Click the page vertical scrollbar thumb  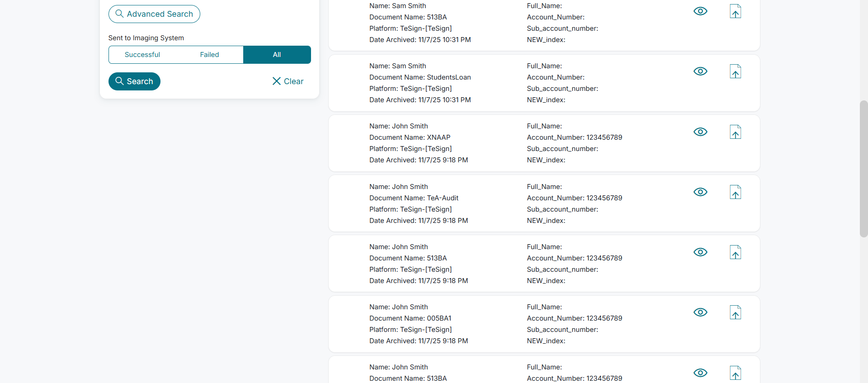tap(863, 169)
